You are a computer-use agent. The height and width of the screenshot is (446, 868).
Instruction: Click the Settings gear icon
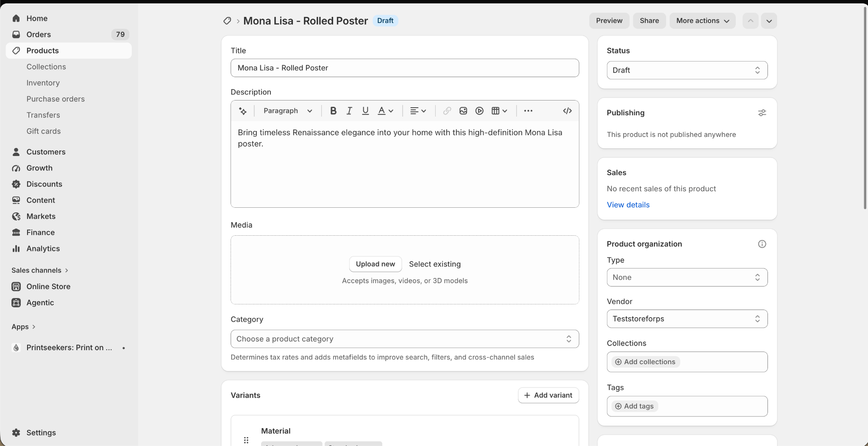pos(16,432)
